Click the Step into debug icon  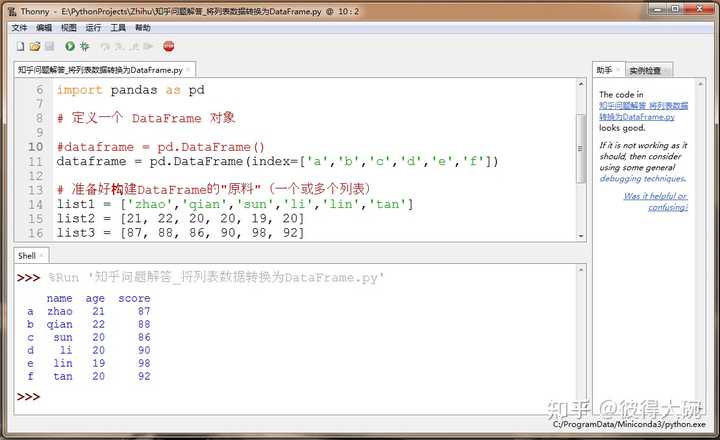pyautogui.click(x=119, y=46)
